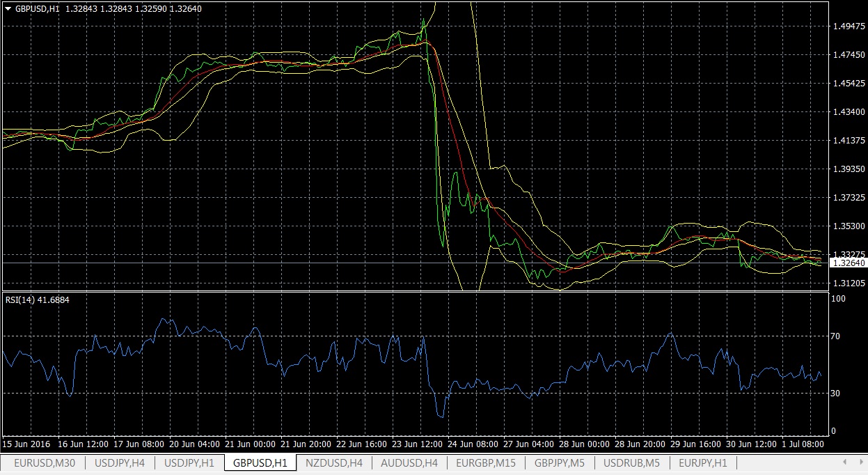Click the triangle beside GBPUSD,H1 title
This screenshot has width=868, height=475.
(x=8, y=8)
